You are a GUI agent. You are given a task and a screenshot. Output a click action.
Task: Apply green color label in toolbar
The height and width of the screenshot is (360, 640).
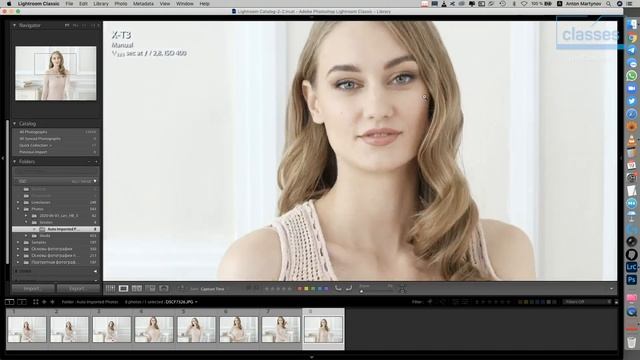(313, 289)
